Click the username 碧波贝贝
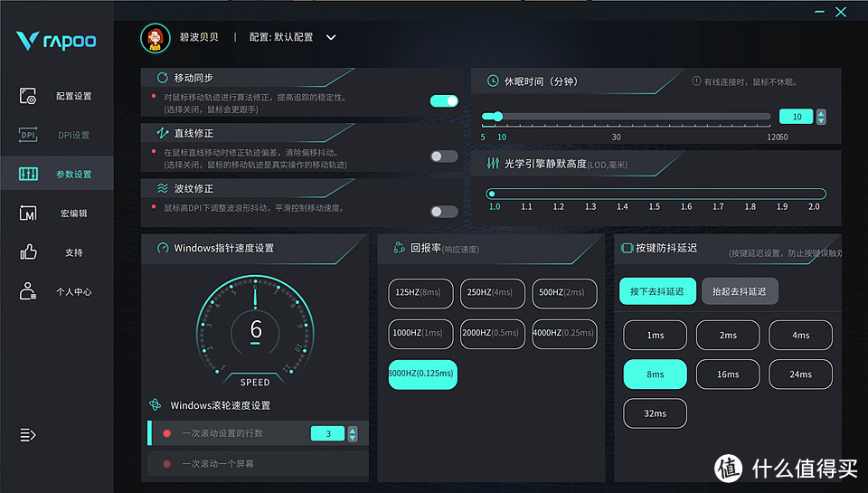This screenshot has height=493, width=868. [x=199, y=37]
